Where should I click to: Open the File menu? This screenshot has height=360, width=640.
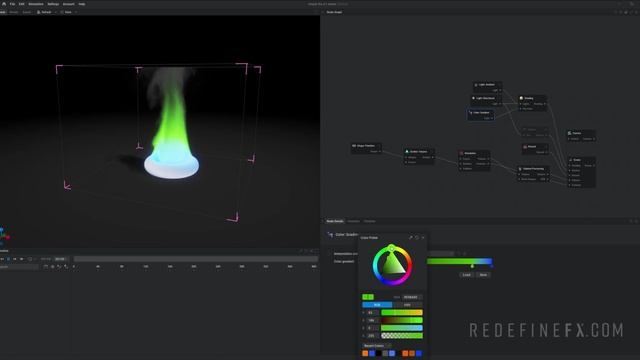coord(12,4)
